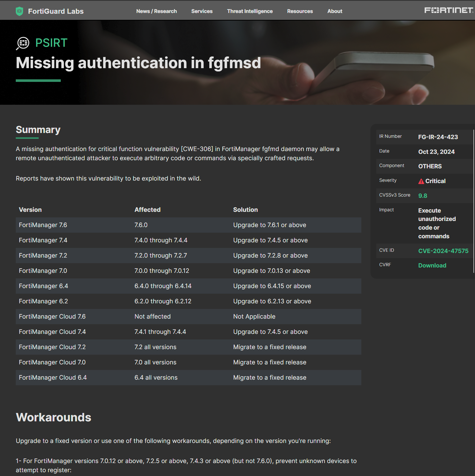Open the News / Research menu
The image size is (475, 476).
(156, 11)
